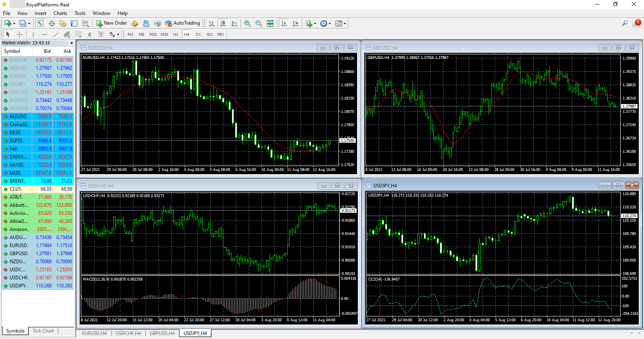Open the Profiles toolbar icon
Screen dimensions: 644x339
23,23
